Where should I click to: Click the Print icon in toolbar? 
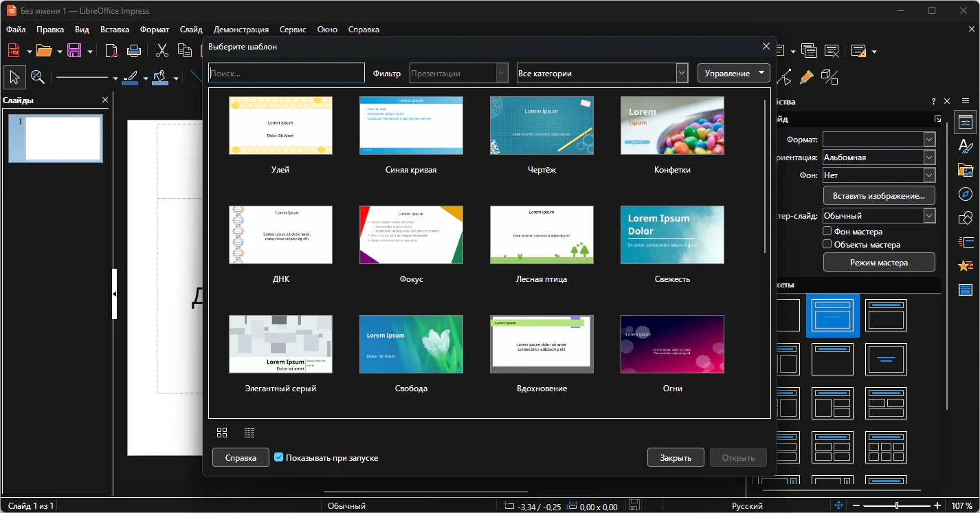[134, 51]
